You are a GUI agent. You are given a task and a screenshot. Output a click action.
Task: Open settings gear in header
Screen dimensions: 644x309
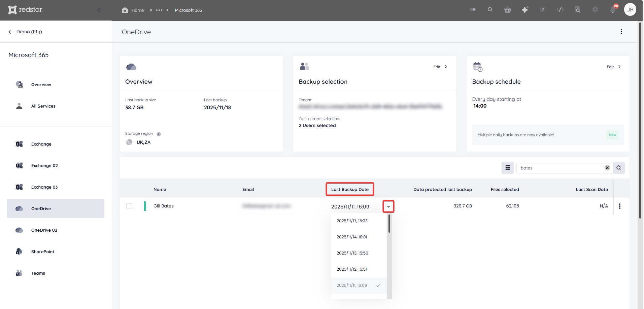point(595,9)
